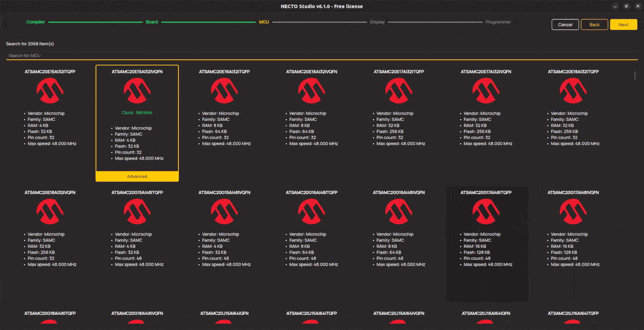The image size is (644, 330).
Task: Click RAM: 16 KB on ATSAMC20G17AI48IVQFN
Action: tap(562, 246)
